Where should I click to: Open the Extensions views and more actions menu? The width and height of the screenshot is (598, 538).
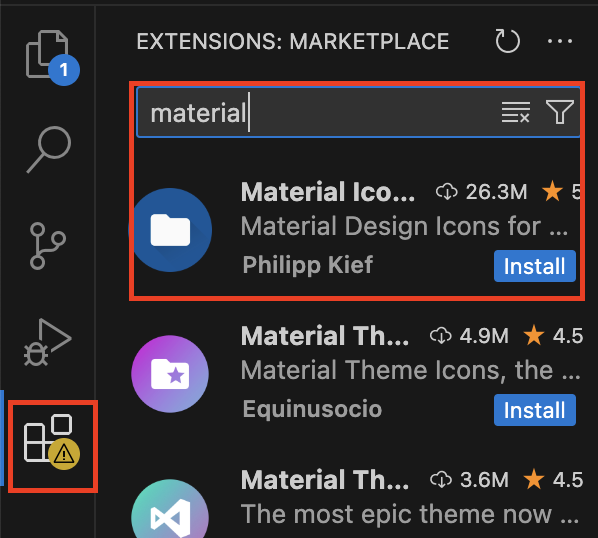560,41
